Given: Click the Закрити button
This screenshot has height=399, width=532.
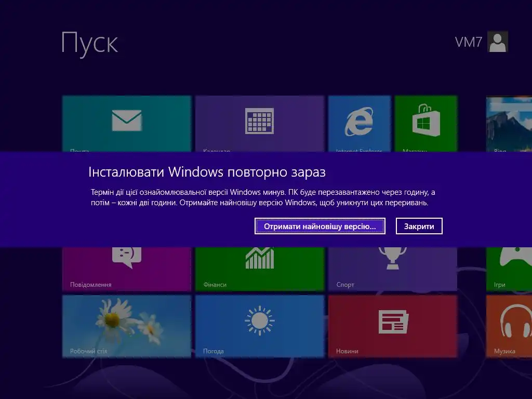Looking at the screenshot, I should [x=419, y=226].
